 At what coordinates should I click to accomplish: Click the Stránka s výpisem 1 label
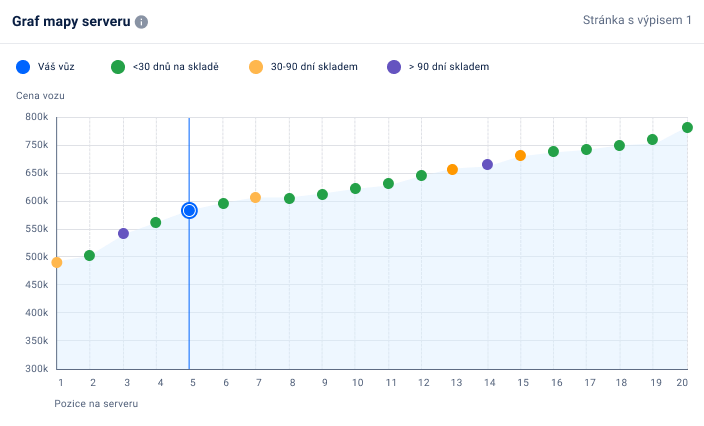(637, 21)
